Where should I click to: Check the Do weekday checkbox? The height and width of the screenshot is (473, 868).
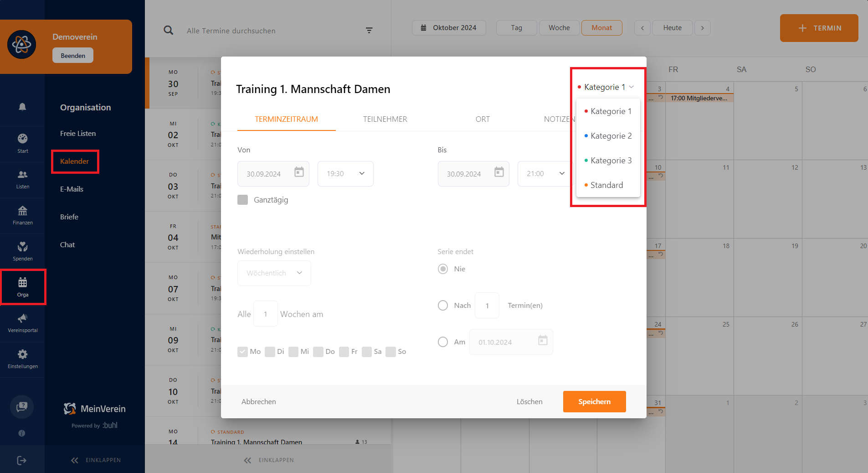point(318,352)
